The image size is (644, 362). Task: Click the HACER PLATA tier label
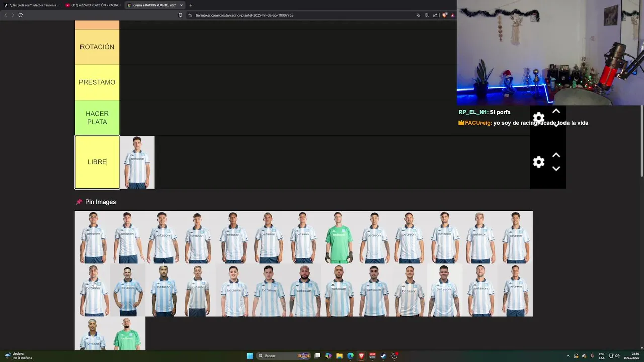click(97, 118)
